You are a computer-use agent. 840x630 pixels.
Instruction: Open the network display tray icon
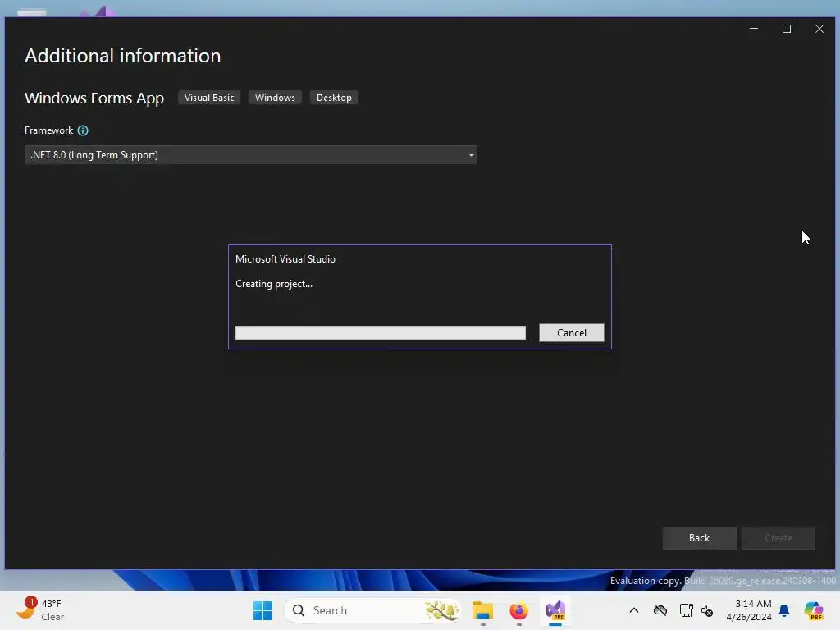tap(687, 610)
